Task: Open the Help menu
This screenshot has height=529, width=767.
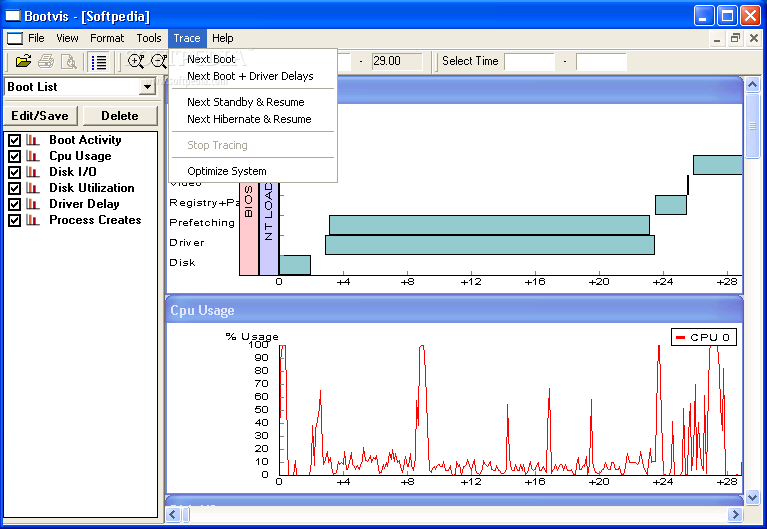Action: tap(223, 38)
